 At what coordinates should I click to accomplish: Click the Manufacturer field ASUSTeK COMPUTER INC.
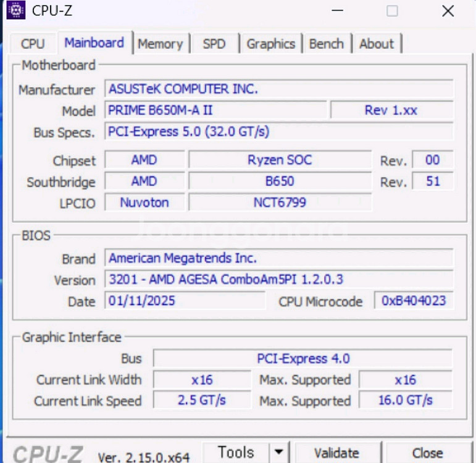coord(278,89)
